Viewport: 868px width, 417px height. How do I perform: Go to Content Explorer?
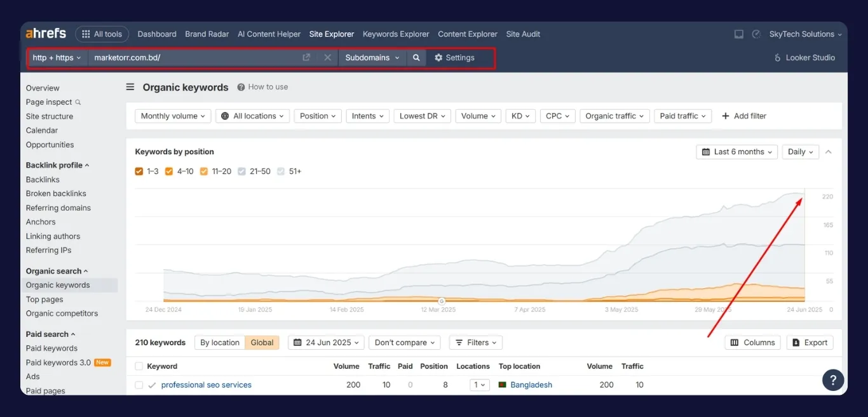(468, 34)
